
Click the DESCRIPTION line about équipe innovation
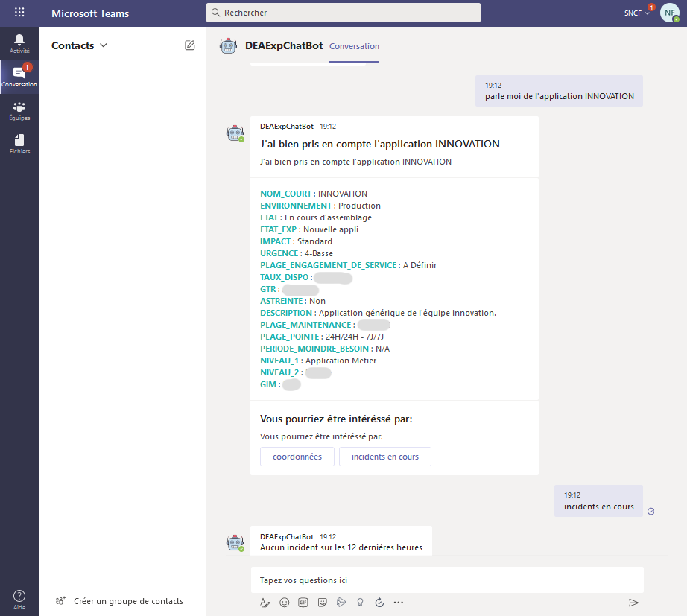(x=378, y=313)
